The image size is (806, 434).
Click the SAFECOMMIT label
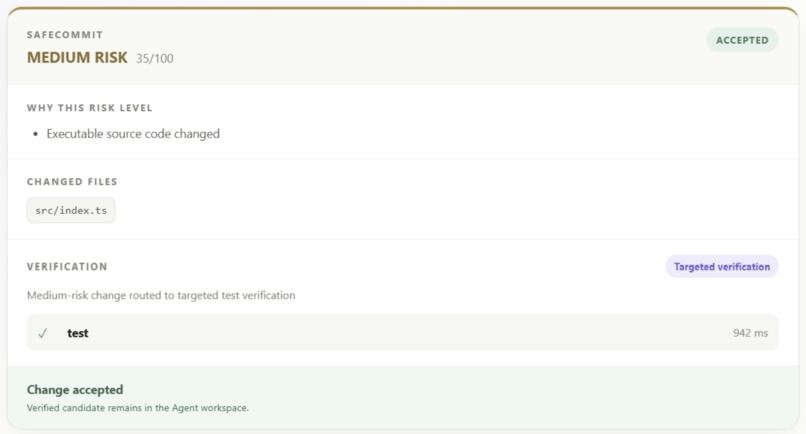point(65,35)
